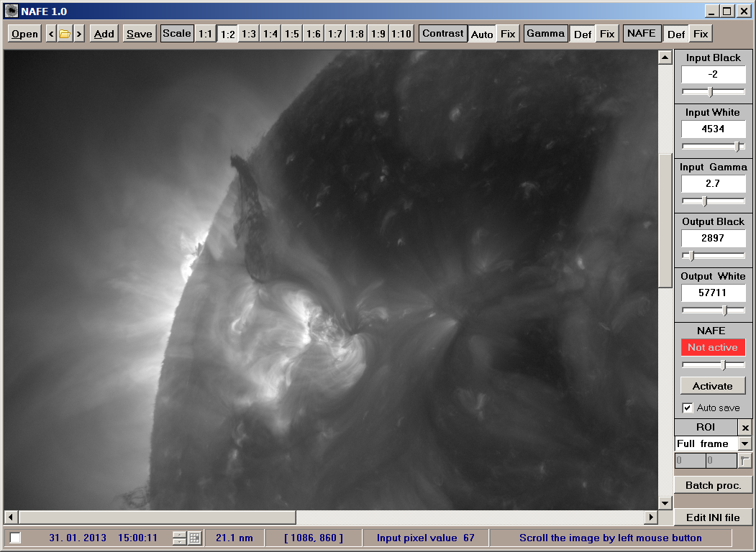Set image scale to 1:4

[x=270, y=34]
